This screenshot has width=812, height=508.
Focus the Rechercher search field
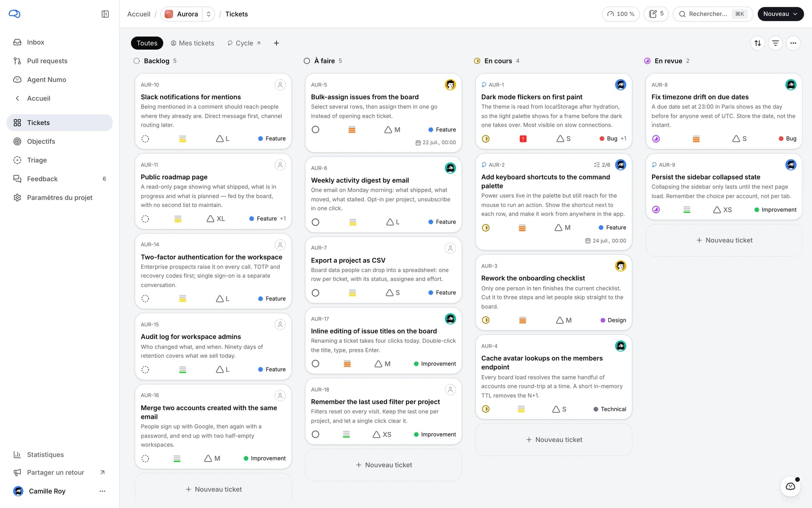713,14
